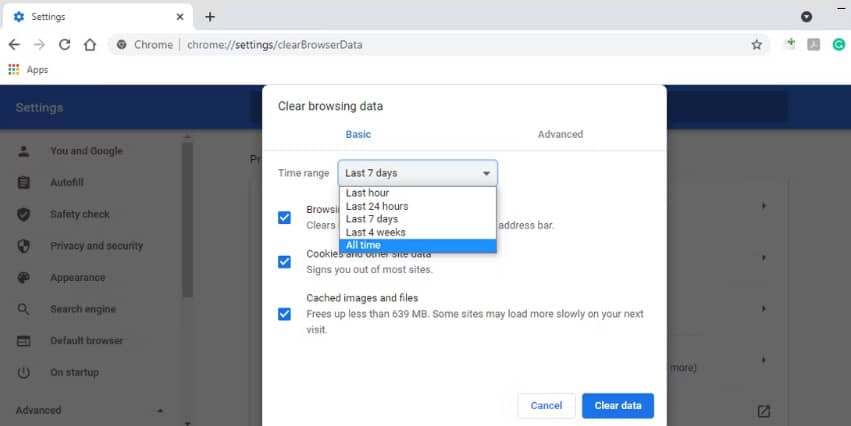
Task: Select Last hour in the time range list
Action: (417, 193)
